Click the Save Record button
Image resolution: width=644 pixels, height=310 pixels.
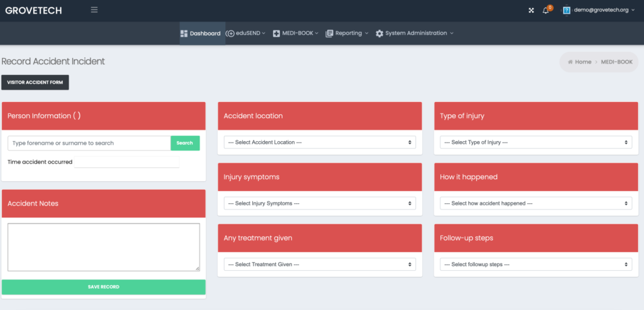click(103, 287)
